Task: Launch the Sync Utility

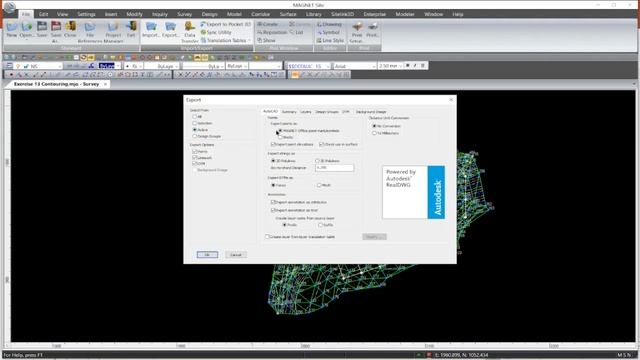Action: [216, 32]
